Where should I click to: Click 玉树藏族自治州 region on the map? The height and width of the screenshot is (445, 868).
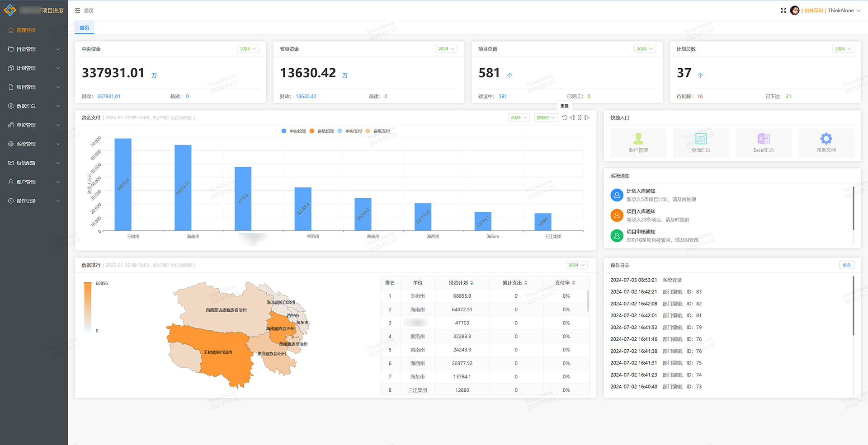[217, 352]
